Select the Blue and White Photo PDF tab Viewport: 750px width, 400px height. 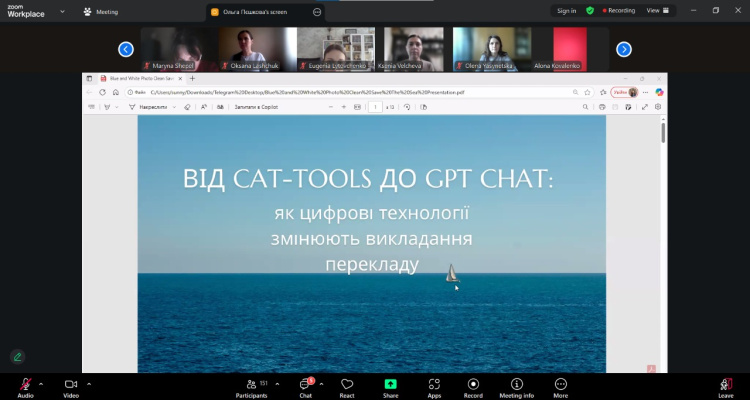click(142, 78)
